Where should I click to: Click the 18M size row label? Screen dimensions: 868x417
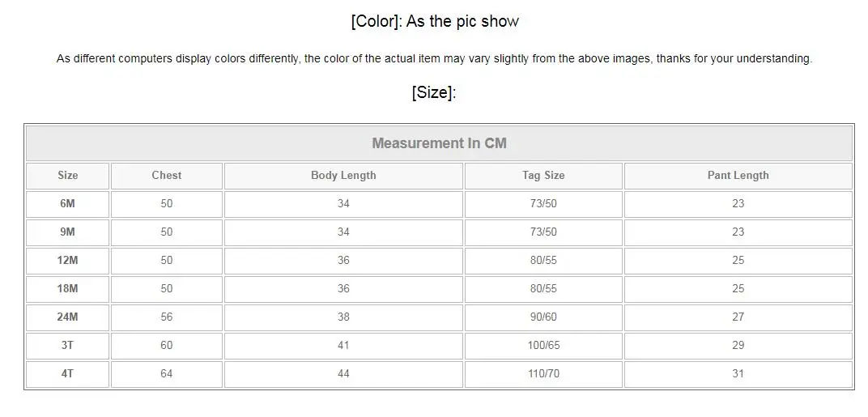(x=68, y=289)
